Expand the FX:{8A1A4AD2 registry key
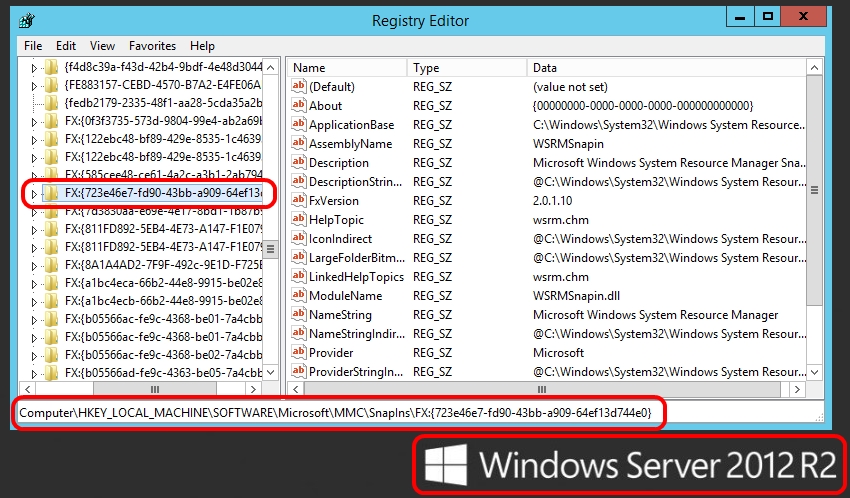 pyautogui.click(x=34, y=266)
